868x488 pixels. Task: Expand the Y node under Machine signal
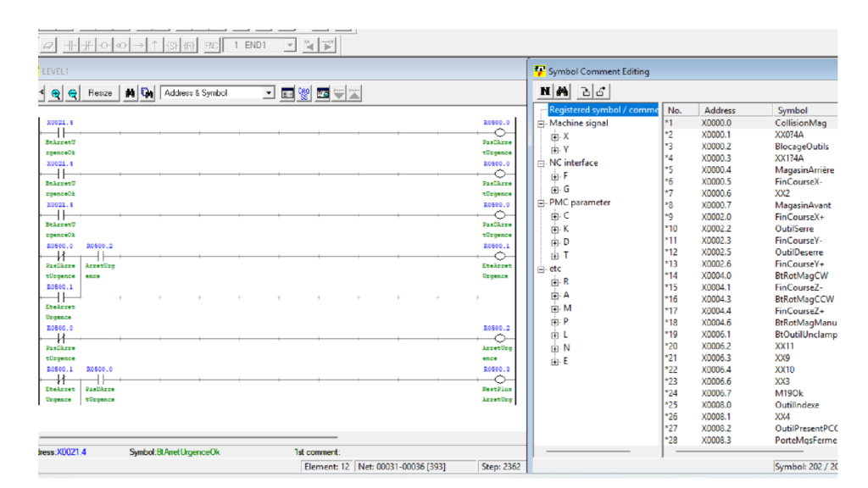[x=554, y=150]
